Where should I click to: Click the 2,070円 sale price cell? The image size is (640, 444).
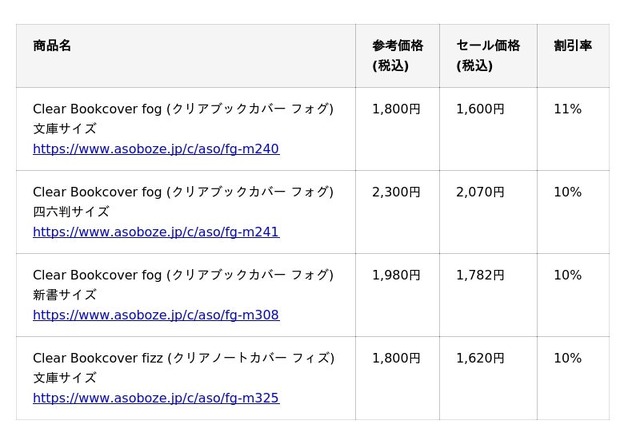pyautogui.click(x=480, y=192)
